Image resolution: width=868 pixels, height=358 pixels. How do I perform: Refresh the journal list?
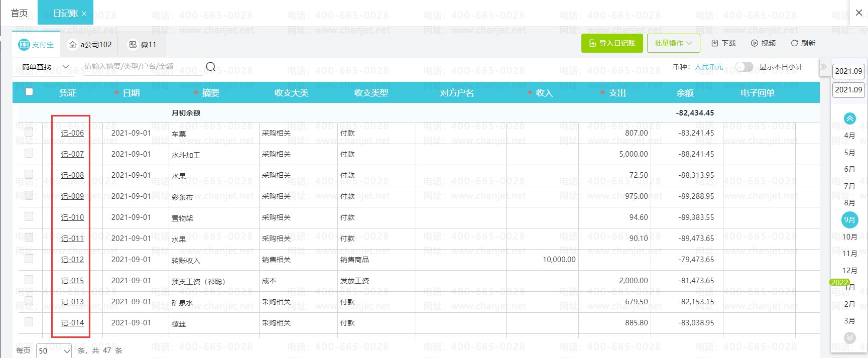[803, 43]
